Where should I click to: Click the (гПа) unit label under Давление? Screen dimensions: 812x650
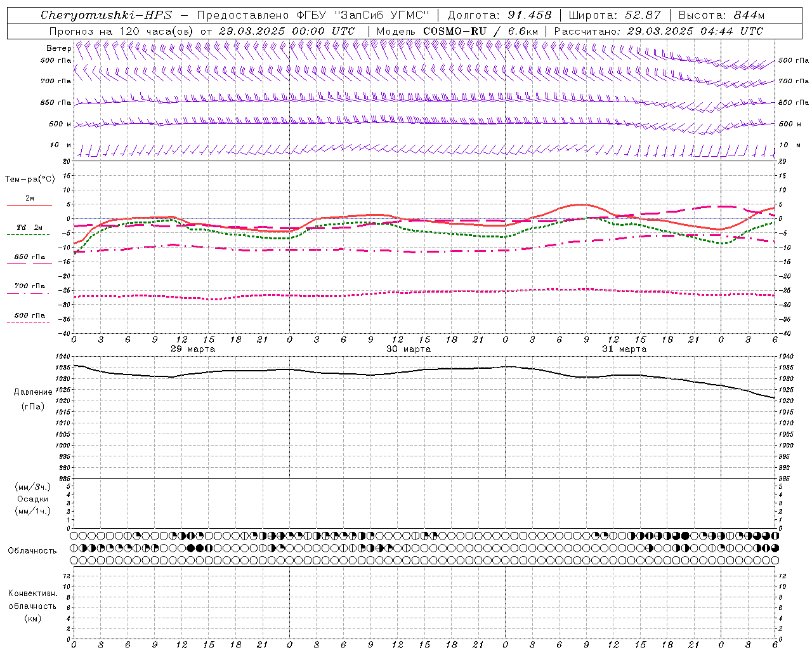coord(33,406)
